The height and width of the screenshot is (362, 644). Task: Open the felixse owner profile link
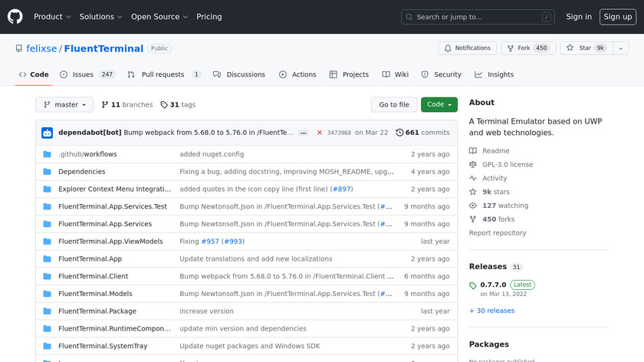tap(41, 48)
